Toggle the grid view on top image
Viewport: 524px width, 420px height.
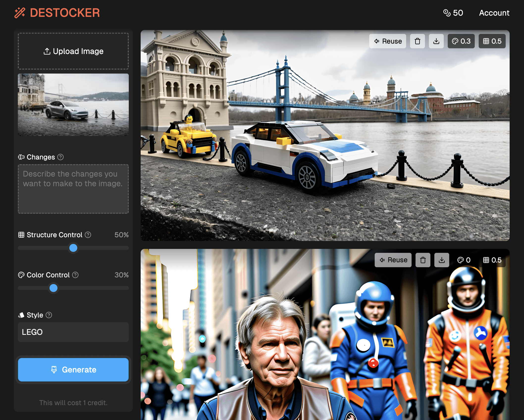click(x=492, y=41)
